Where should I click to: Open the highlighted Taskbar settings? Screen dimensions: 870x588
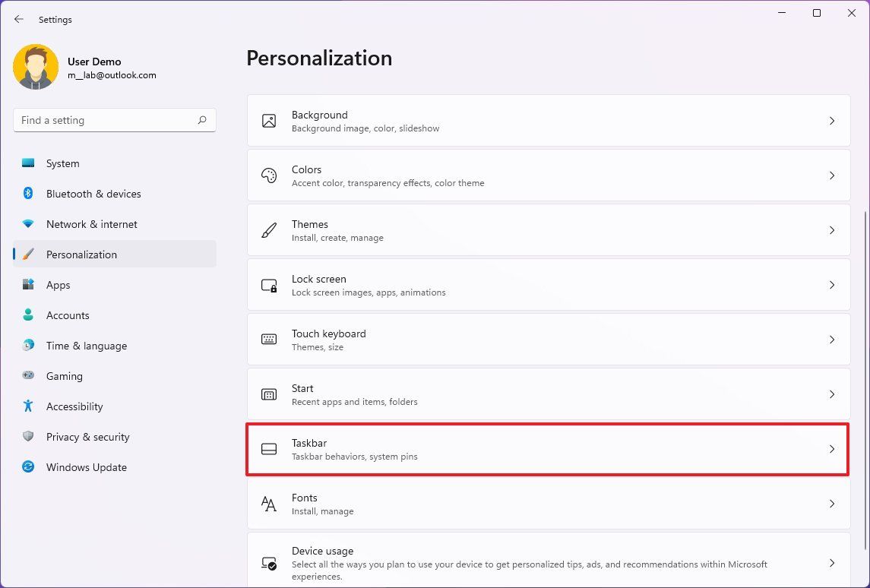click(x=547, y=449)
